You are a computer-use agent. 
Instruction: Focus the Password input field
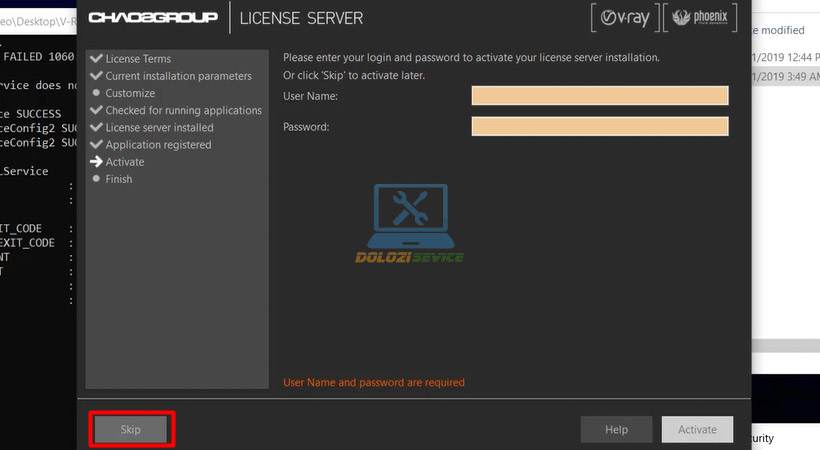click(599, 127)
